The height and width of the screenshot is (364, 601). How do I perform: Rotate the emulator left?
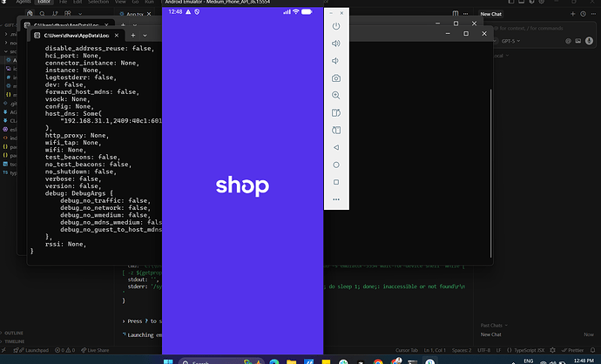pyautogui.click(x=335, y=112)
